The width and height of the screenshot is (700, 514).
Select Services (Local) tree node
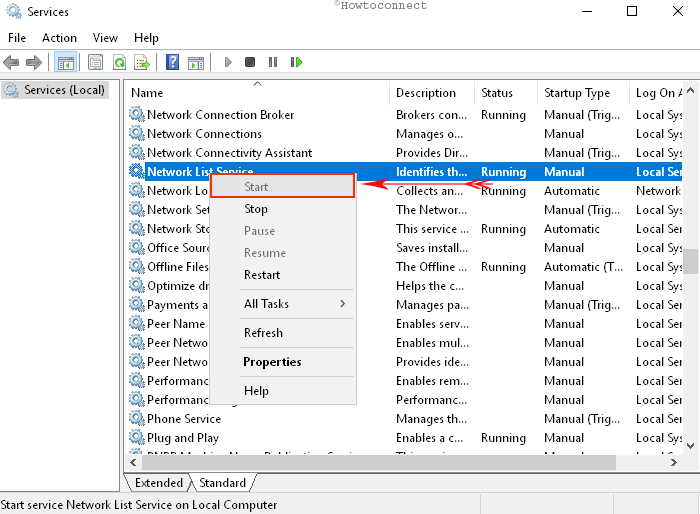tap(55, 90)
